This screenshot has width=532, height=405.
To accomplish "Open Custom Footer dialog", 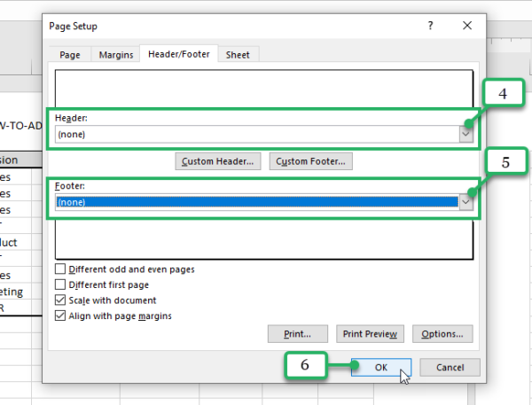I will (311, 161).
